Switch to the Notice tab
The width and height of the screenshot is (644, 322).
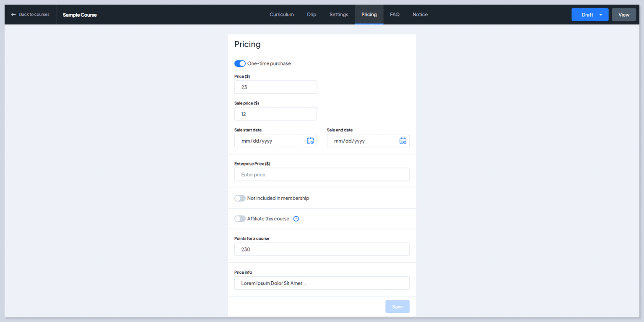pos(420,14)
